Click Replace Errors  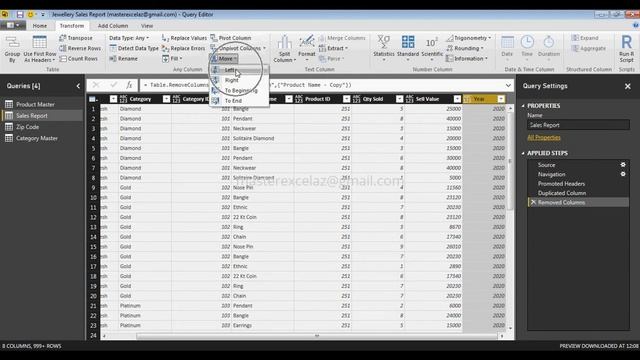[183, 48]
